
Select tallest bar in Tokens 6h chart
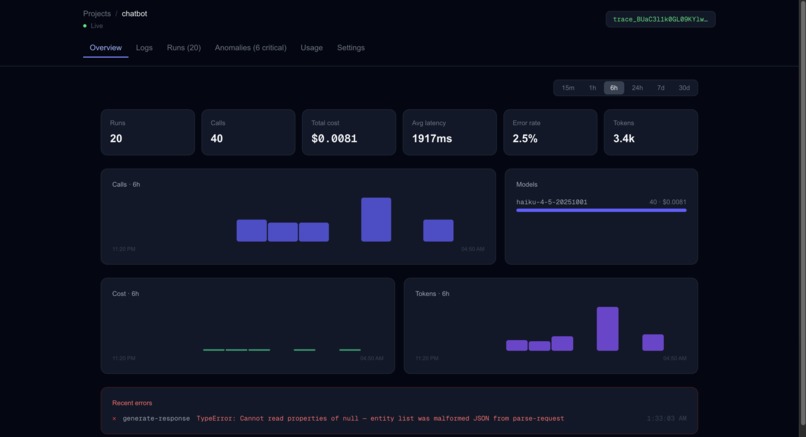(x=608, y=329)
